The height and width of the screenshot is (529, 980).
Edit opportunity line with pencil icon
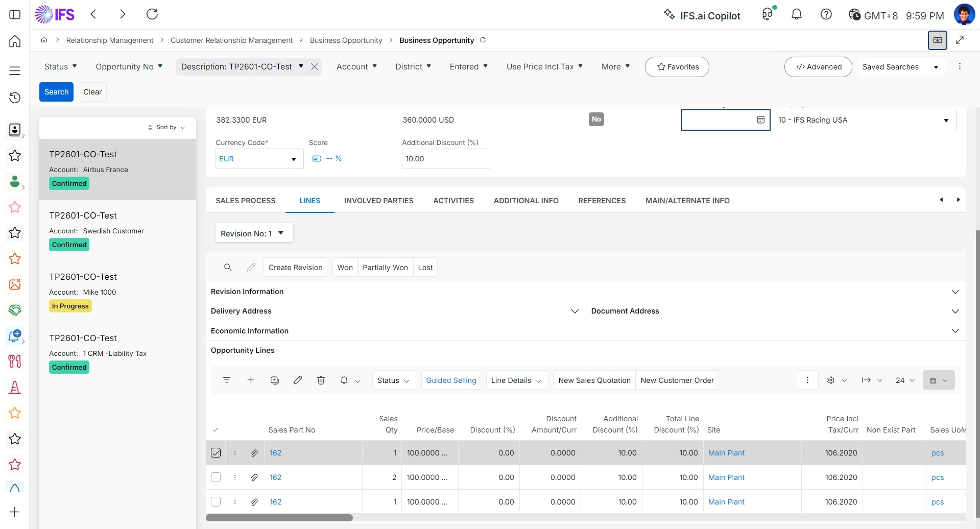pos(298,380)
